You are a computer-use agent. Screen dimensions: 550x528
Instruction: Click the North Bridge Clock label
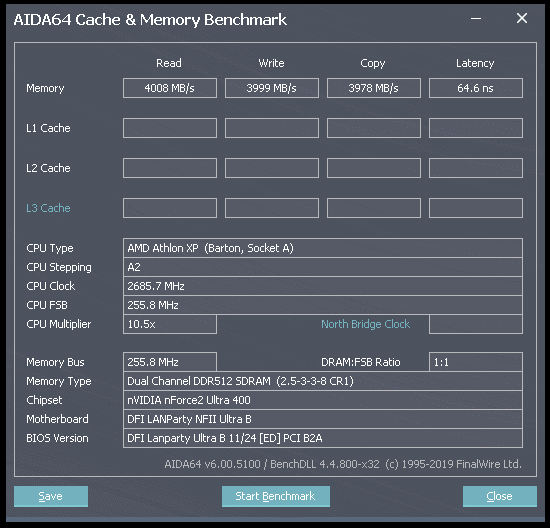point(365,324)
